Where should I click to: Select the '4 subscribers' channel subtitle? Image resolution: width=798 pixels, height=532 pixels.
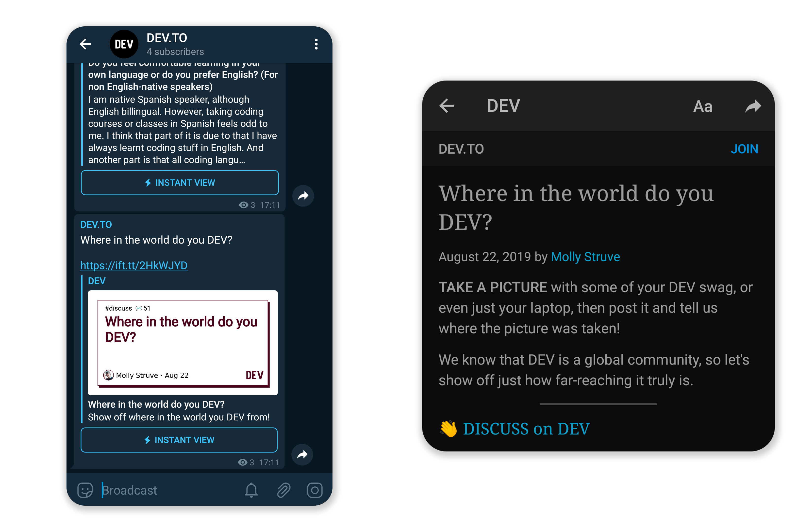(175, 51)
